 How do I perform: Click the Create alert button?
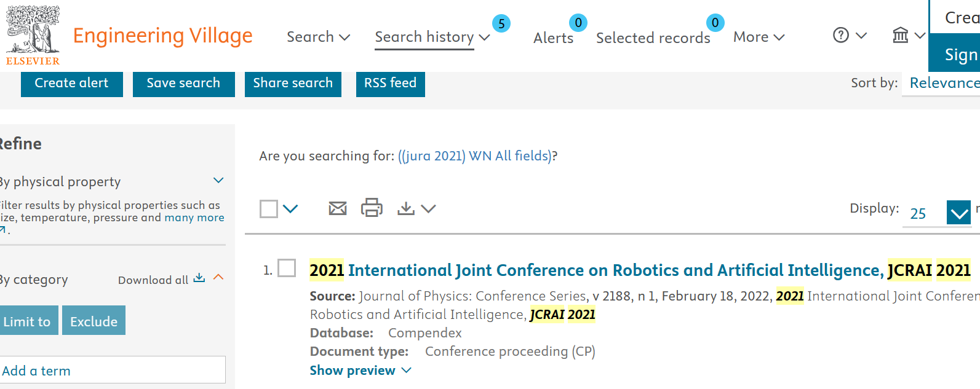pyautogui.click(x=71, y=83)
